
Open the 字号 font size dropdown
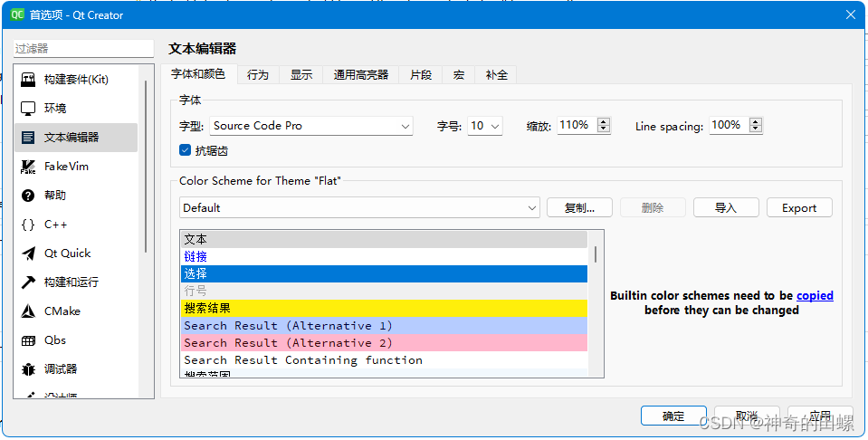click(x=485, y=126)
